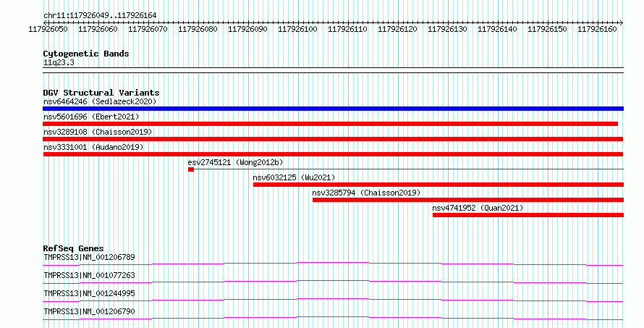The height and width of the screenshot is (328, 644).
Task: Click ruler position 117926070
Action: (148, 29)
